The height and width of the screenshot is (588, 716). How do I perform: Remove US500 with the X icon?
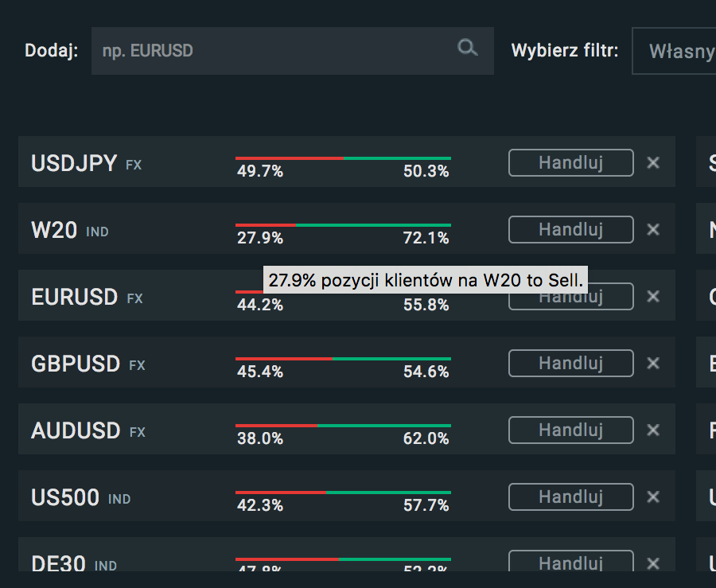tap(653, 496)
